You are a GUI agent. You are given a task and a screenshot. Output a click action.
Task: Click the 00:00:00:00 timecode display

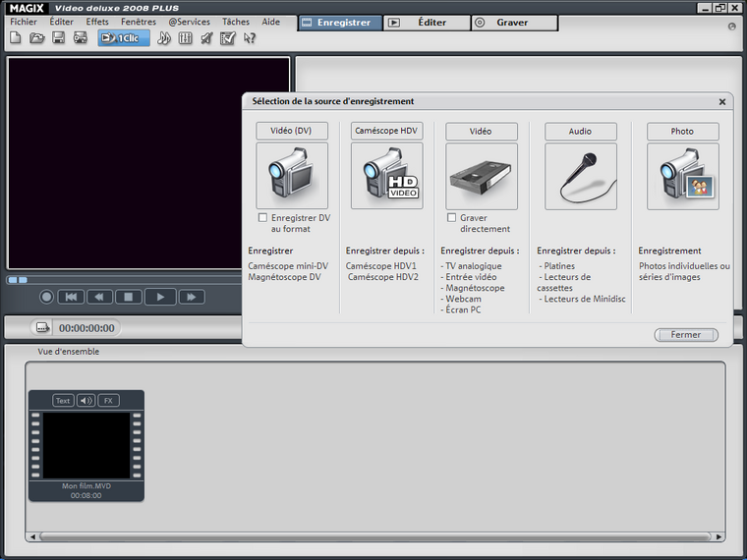[x=86, y=328]
